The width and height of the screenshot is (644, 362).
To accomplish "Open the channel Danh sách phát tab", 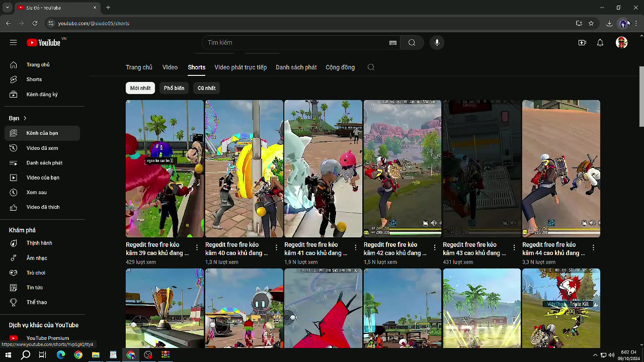I will [x=296, y=67].
